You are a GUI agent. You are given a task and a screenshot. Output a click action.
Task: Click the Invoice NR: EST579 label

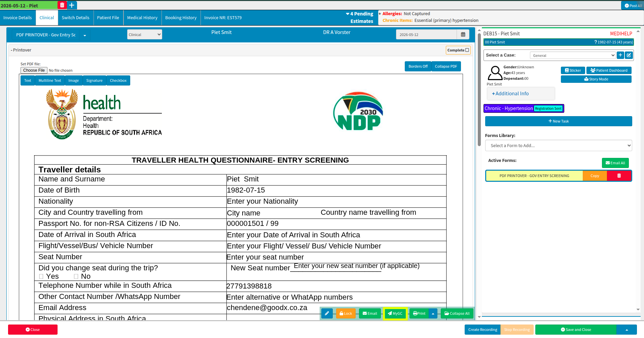(x=223, y=18)
